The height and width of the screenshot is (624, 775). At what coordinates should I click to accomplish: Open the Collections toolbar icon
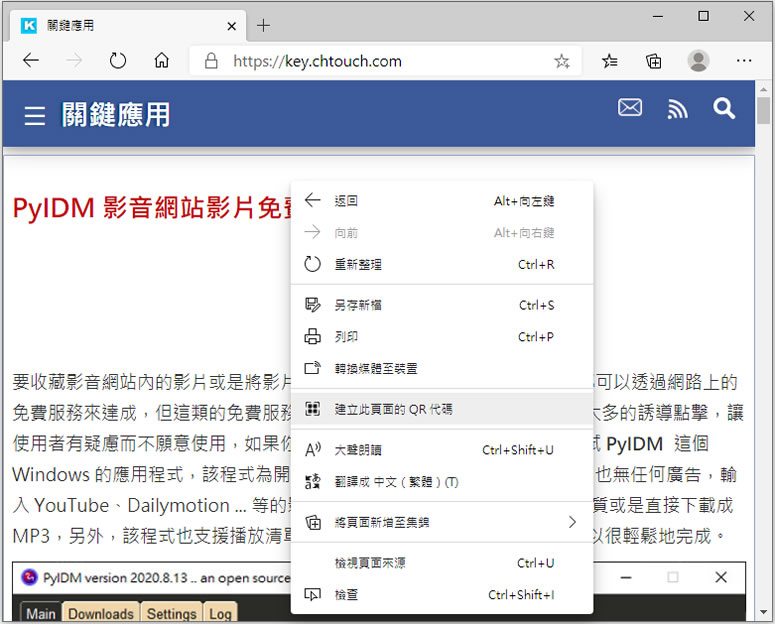653,61
